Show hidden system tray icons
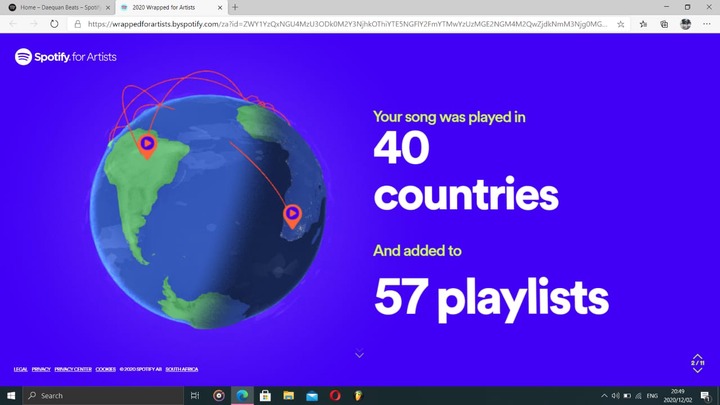This screenshot has height=405, width=720. pos(604,395)
